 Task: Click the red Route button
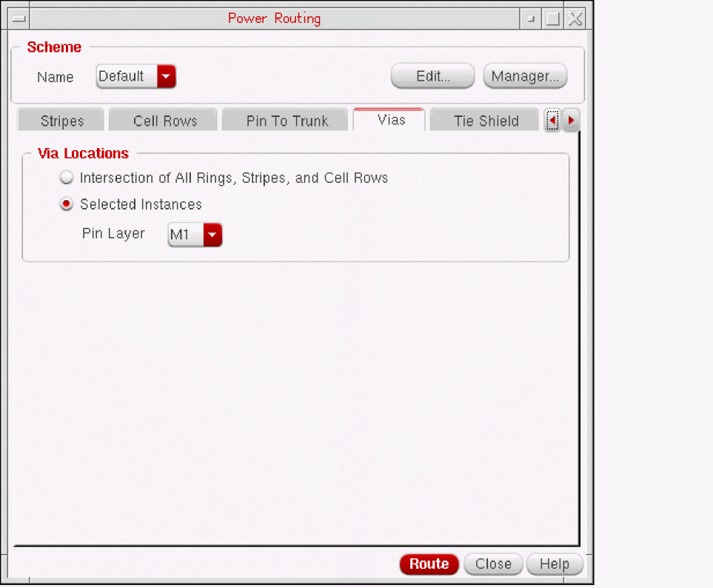click(x=429, y=564)
